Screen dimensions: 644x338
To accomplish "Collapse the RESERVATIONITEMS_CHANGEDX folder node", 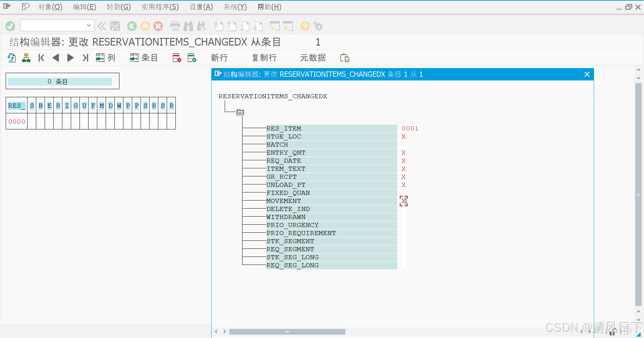I will click(x=240, y=112).
